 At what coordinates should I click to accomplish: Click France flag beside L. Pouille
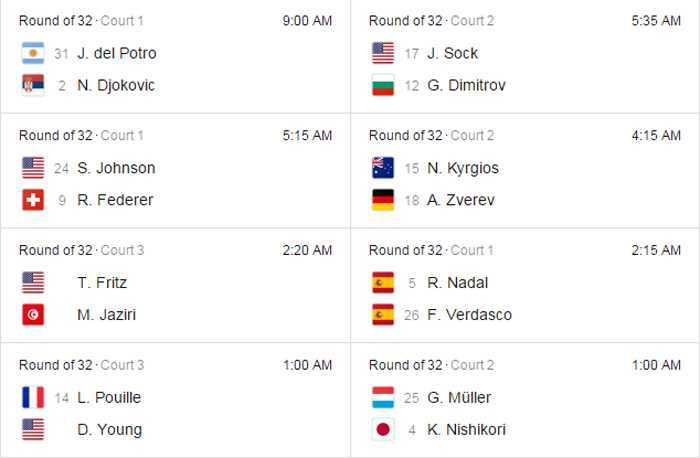pos(33,397)
